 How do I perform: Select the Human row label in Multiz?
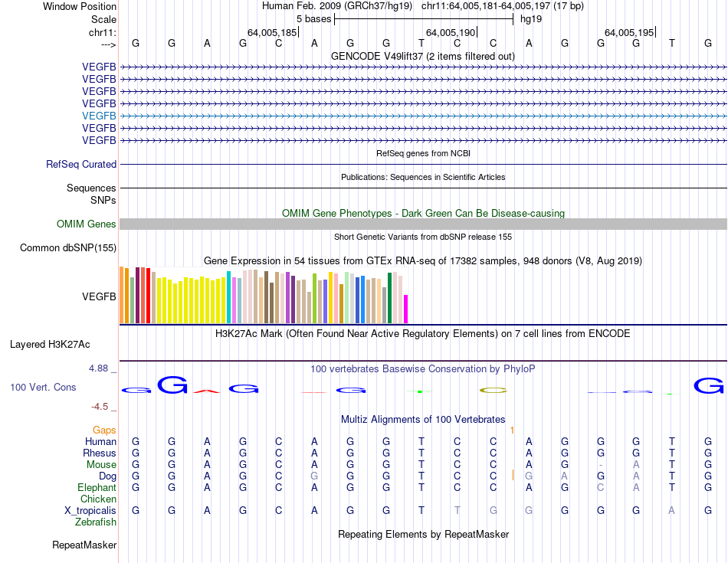point(100,441)
